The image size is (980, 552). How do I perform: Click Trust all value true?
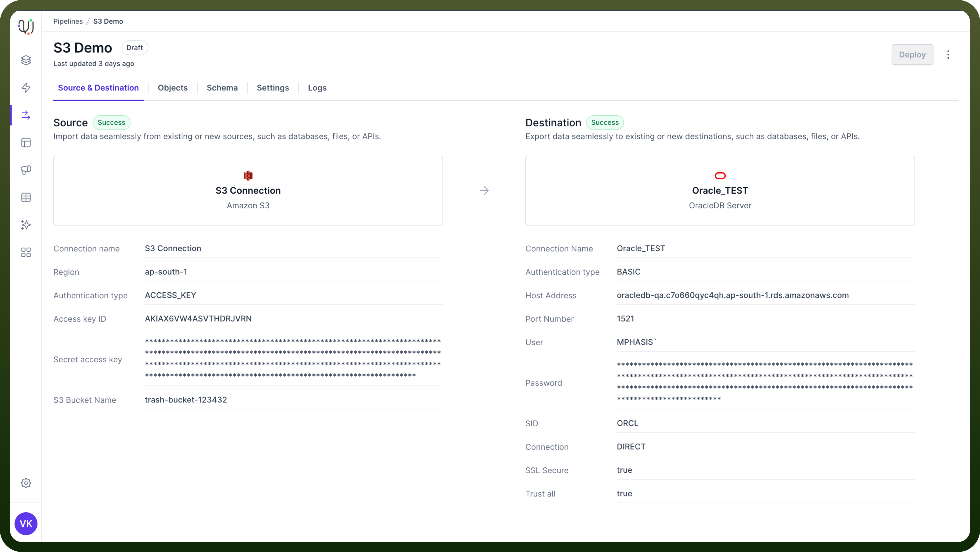(x=625, y=493)
